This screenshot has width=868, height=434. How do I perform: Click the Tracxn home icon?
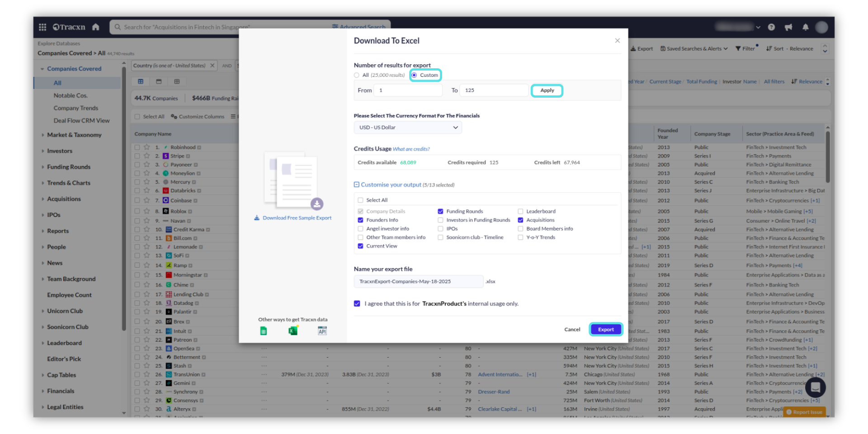(95, 27)
